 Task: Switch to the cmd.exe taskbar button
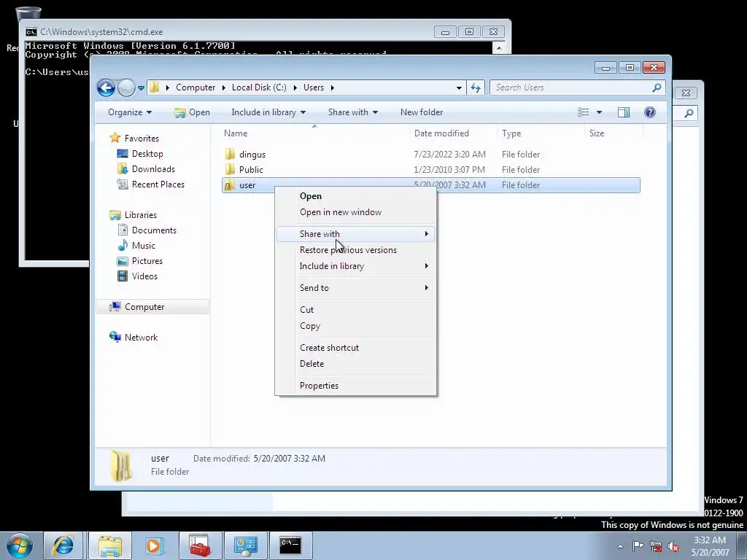[290, 545]
